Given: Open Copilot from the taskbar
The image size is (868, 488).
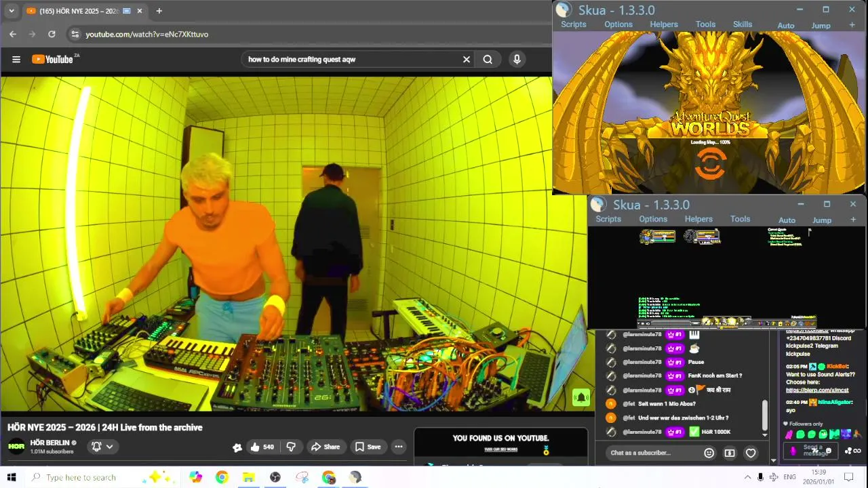Looking at the screenshot, I should (195, 477).
